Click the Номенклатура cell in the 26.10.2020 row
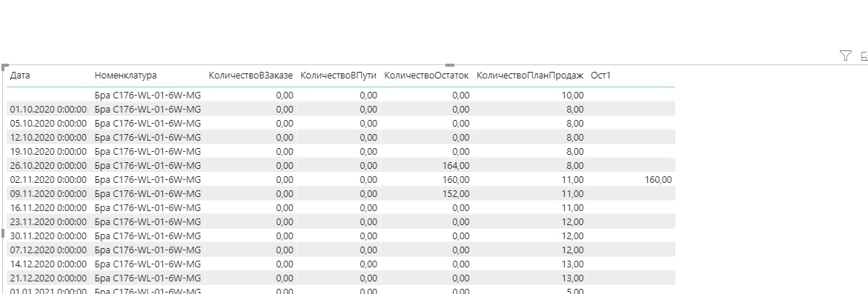This screenshot has height=294, width=868. (148, 165)
